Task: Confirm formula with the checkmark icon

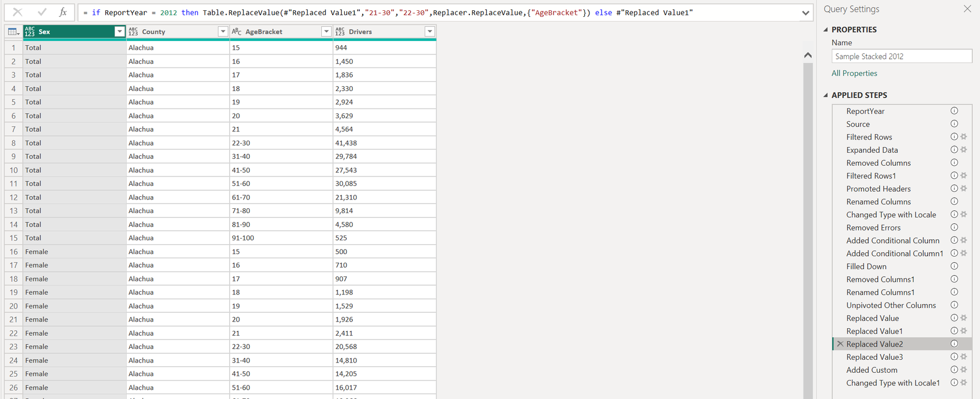Action: [42, 12]
